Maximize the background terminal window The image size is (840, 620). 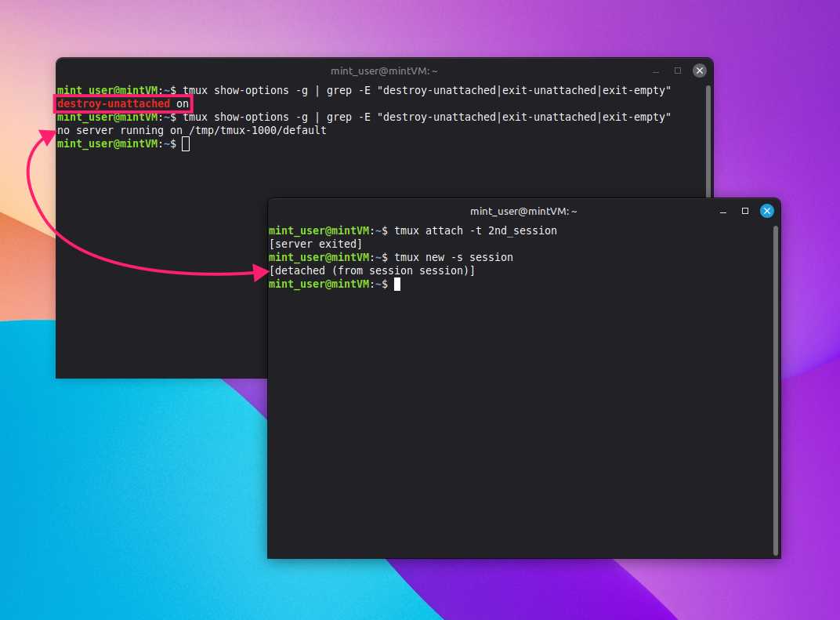(x=678, y=71)
